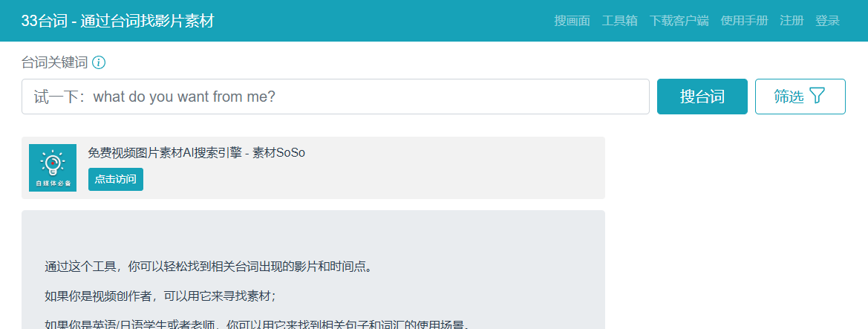Expand the 筛选 filter options

(x=800, y=97)
